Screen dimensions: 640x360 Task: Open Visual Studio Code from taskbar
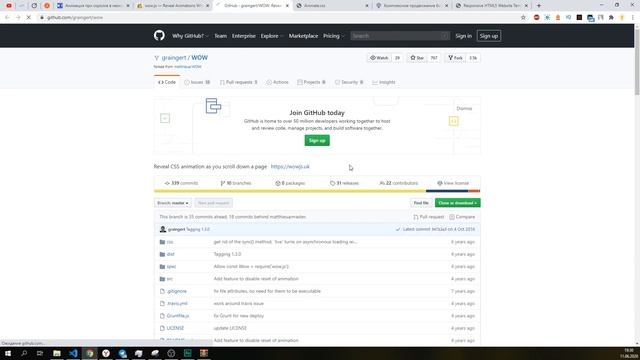tap(73, 353)
